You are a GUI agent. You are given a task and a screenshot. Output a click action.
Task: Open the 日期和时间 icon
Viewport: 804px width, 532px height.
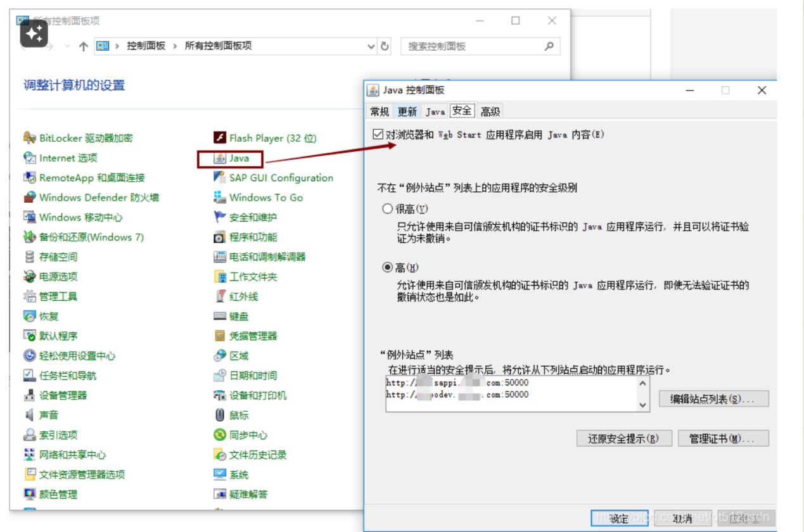(x=220, y=375)
